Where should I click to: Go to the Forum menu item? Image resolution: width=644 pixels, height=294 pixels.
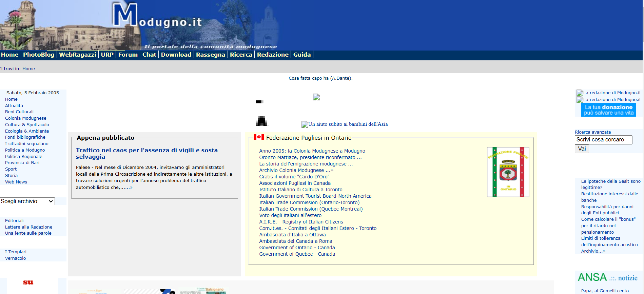pos(128,55)
